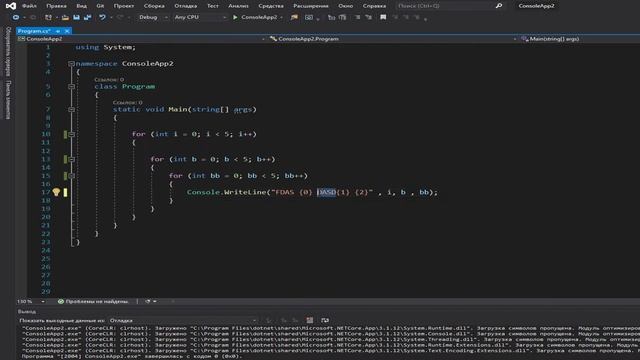Open the Any CPU platform dropdown
The width and height of the screenshot is (640, 360).
[200, 17]
